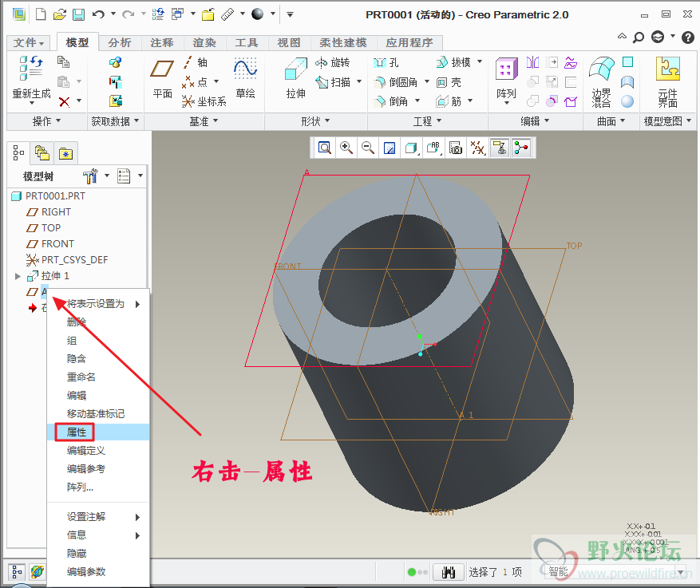700x588 pixels.
Task: Click the Undo icon in quick access toolbar
Action: point(98,14)
